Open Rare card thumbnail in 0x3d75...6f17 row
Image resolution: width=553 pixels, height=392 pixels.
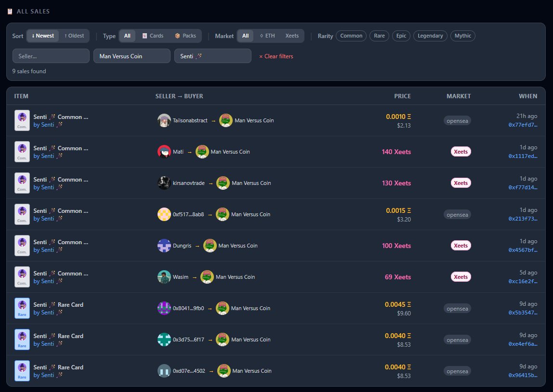(x=22, y=340)
